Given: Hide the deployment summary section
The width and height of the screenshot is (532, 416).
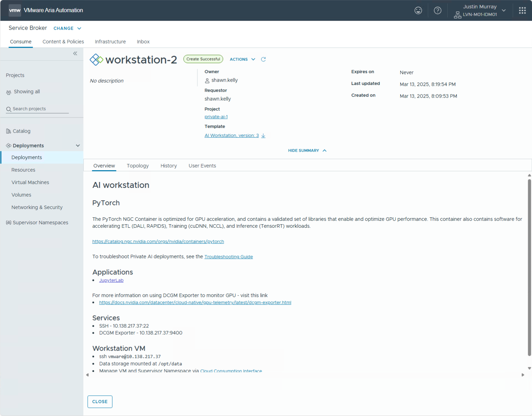Looking at the screenshot, I should 307,151.
